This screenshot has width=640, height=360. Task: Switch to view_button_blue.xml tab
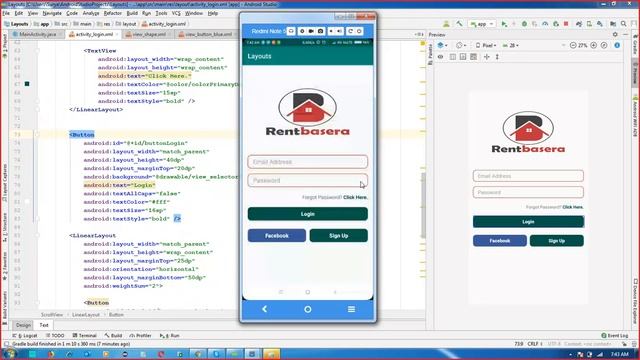tap(207, 34)
